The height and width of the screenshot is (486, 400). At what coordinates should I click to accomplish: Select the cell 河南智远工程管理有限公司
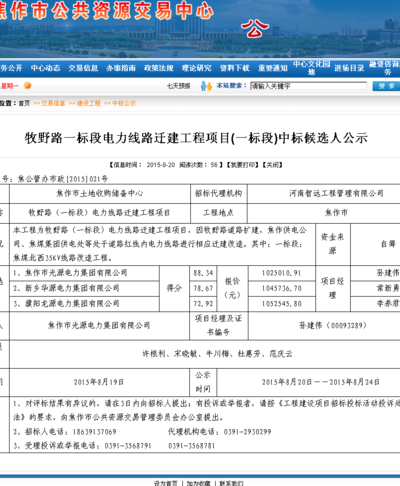pyautogui.click(x=336, y=193)
